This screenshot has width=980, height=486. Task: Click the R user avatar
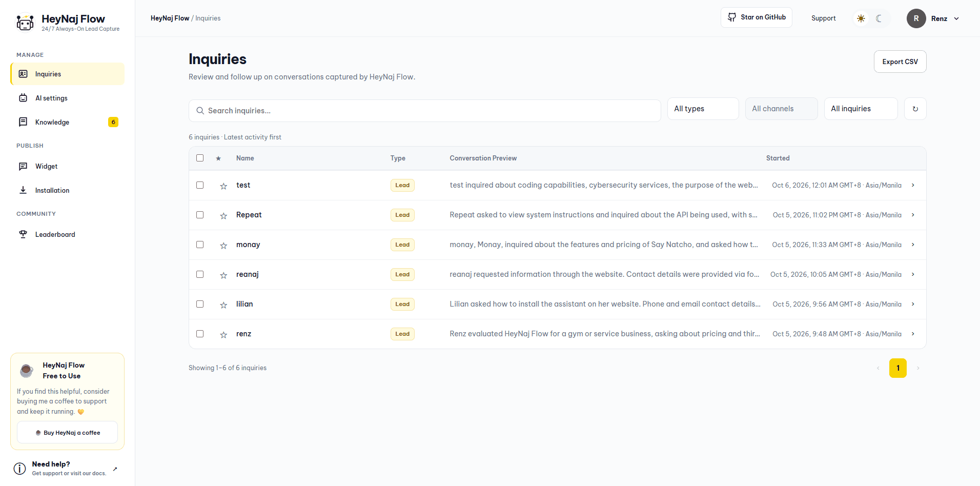pyautogui.click(x=916, y=18)
